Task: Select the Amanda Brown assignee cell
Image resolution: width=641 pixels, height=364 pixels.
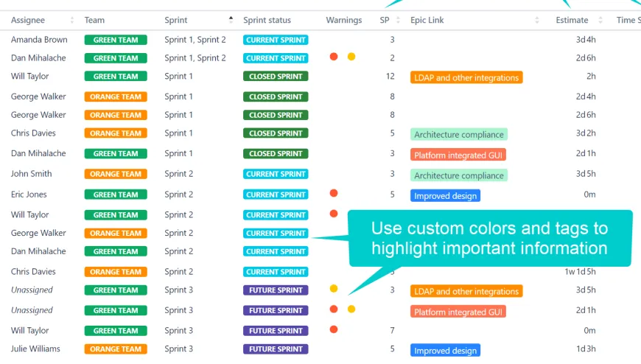Action: pyautogui.click(x=39, y=40)
